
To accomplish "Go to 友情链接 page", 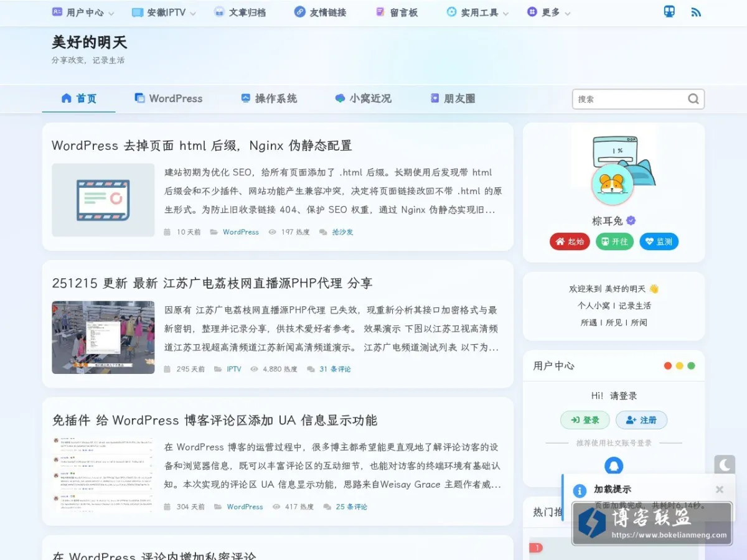I will click(x=321, y=12).
